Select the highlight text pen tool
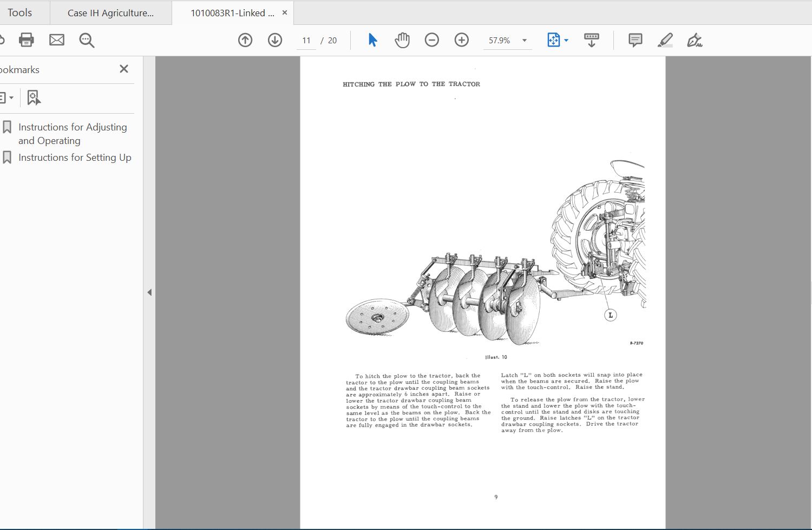 [665, 40]
